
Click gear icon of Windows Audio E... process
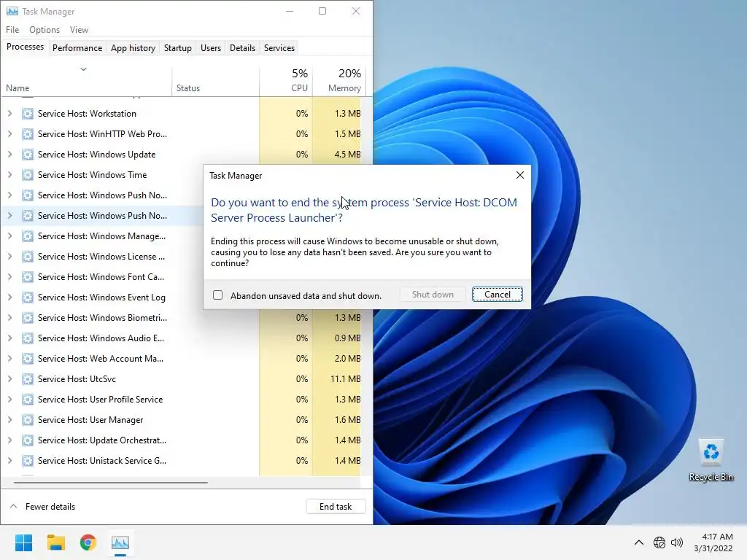[28, 338]
